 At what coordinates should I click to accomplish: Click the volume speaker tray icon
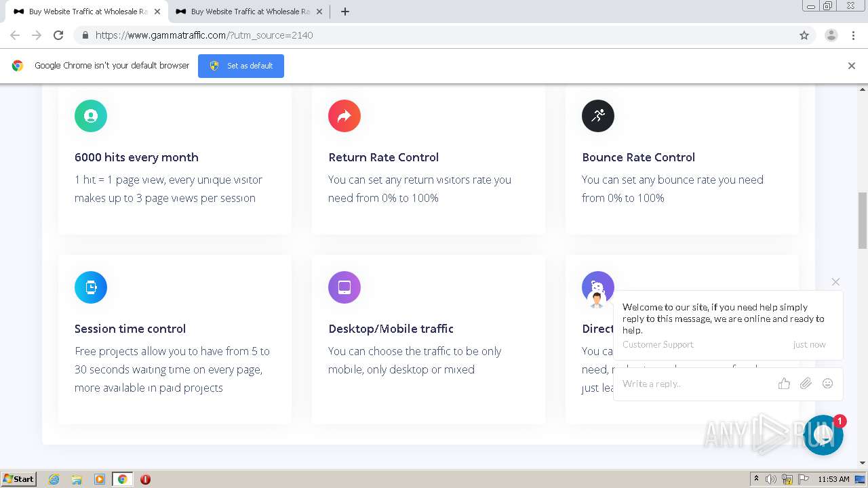pyautogui.click(x=770, y=479)
